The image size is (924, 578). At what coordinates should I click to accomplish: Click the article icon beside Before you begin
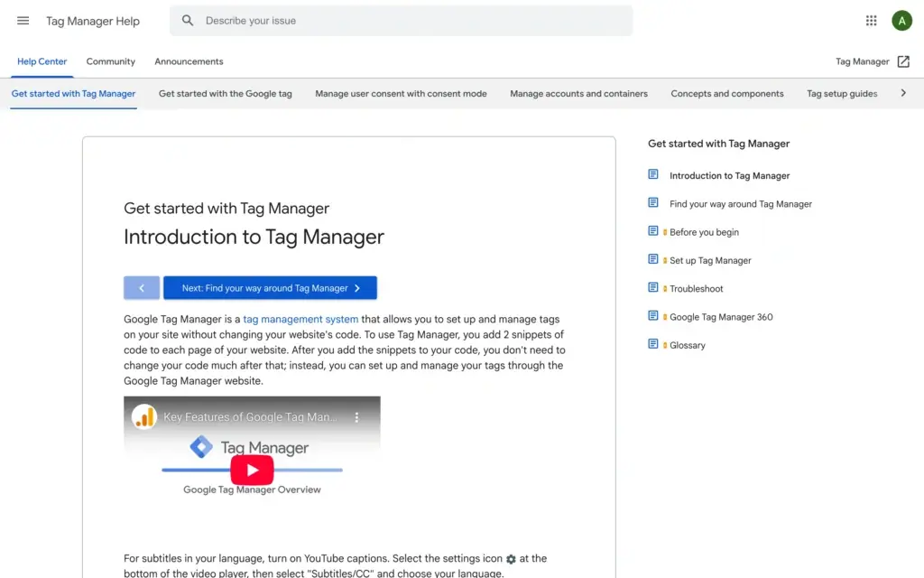pyautogui.click(x=653, y=230)
